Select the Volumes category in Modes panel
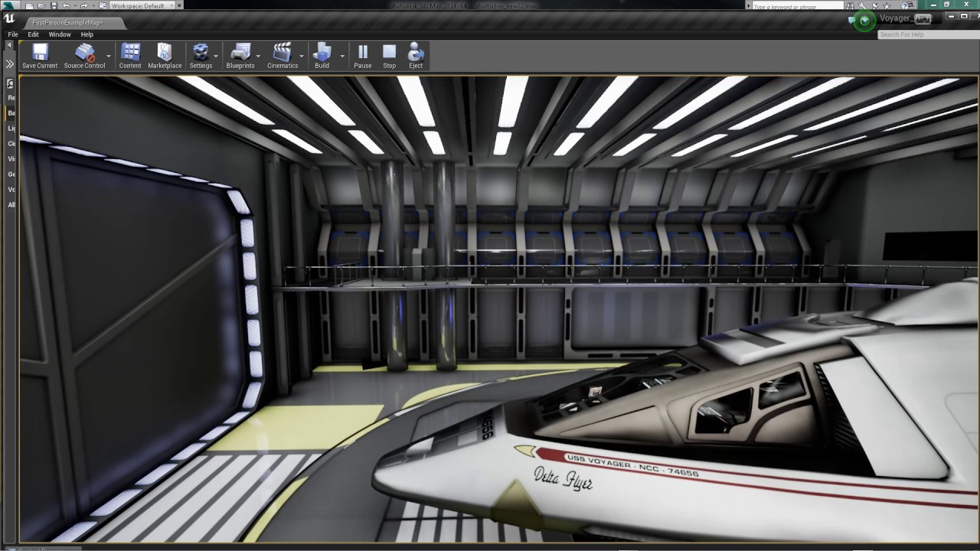The width and height of the screenshot is (980, 551). pos(11,190)
